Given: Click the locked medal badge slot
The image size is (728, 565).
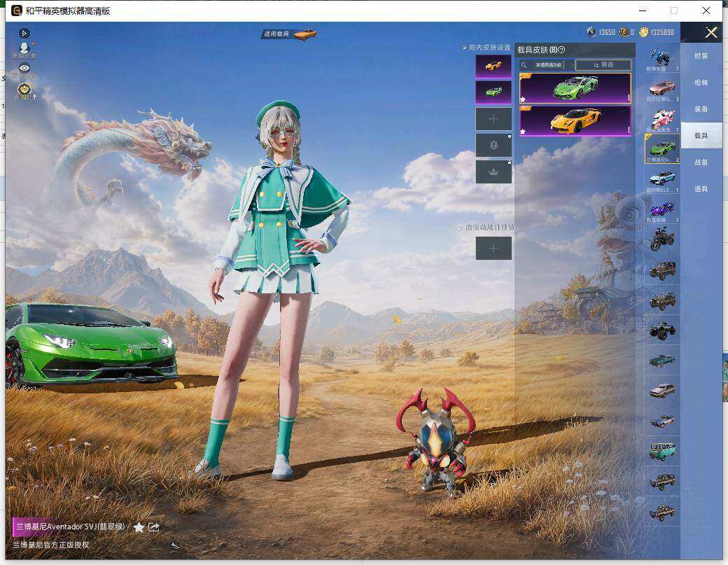Looking at the screenshot, I should (493, 146).
